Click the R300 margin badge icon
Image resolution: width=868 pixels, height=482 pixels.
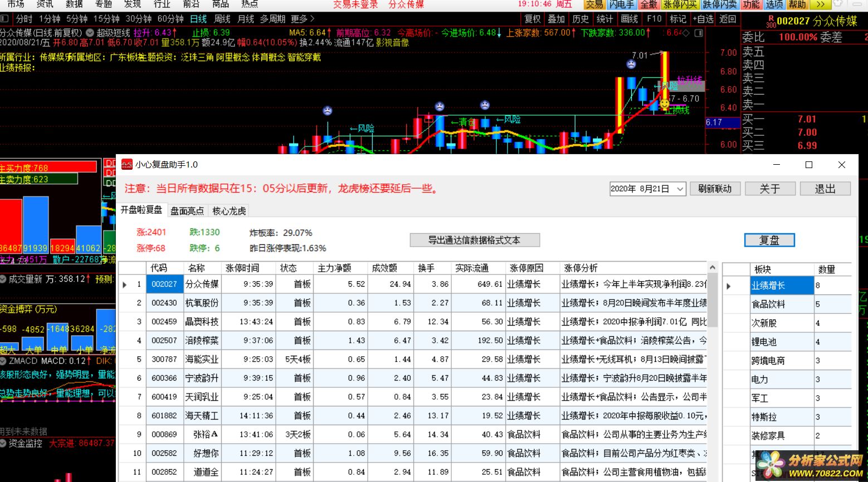tap(771, 22)
